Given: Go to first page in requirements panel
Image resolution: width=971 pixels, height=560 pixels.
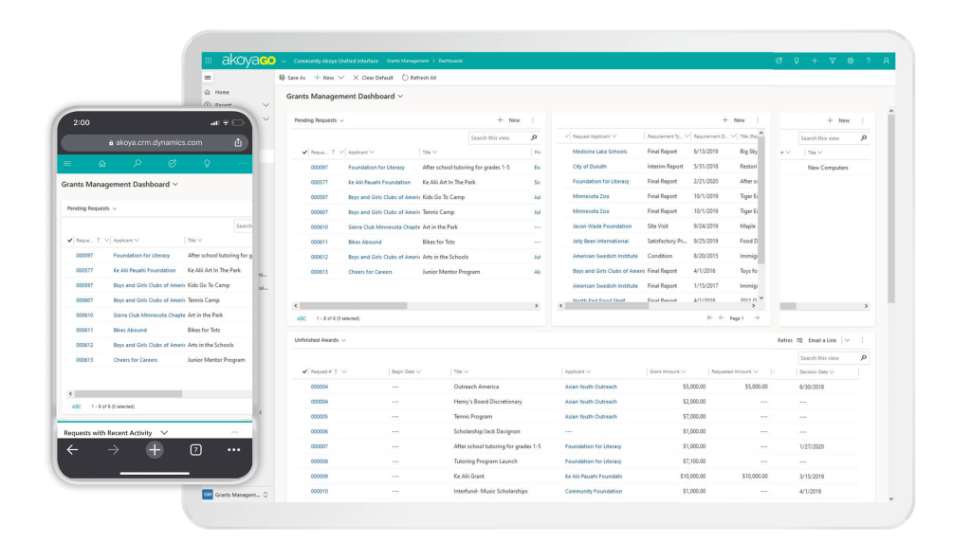Looking at the screenshot, I should (x=709, y=318).
